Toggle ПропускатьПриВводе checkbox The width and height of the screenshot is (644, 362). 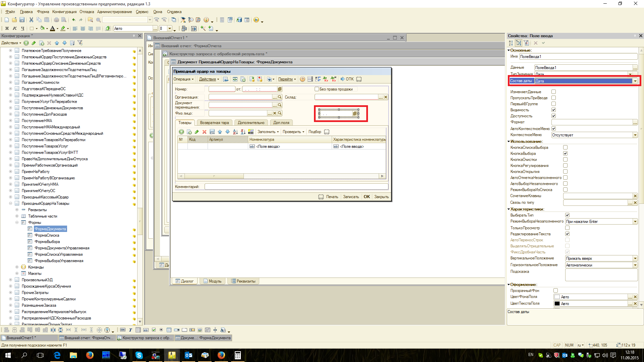553,98
